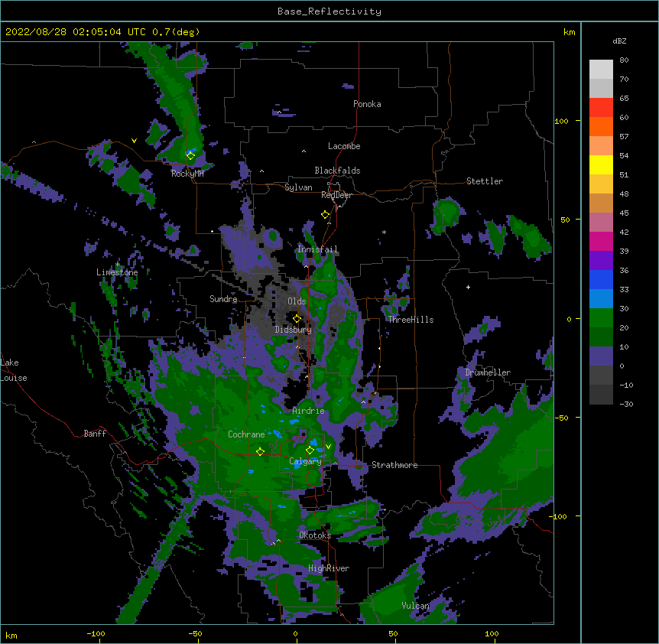
Task: Click the Drumheller town label
Action: click(488, 372)
